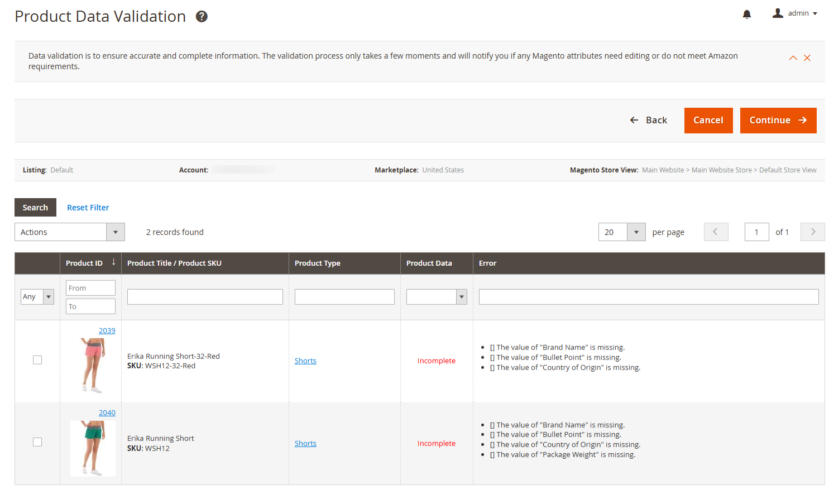Collapse the validation info message
This screenshot has height=504, width=829.
click(x=793, y=58)
